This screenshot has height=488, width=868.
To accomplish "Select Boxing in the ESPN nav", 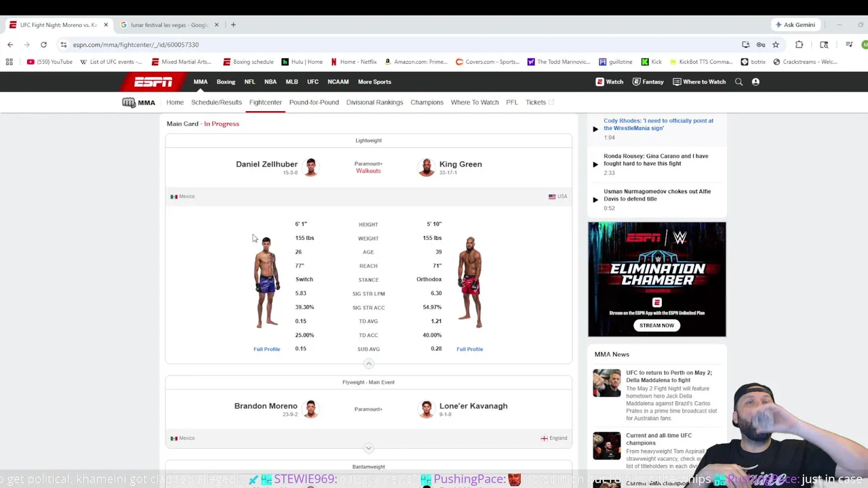I will (x=226, y=82).
